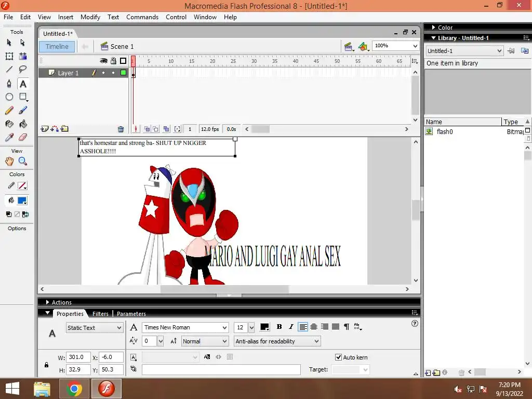532x399 pixels.
Task: Switch to the Parameters tab
Action: [x=131, y=314]
